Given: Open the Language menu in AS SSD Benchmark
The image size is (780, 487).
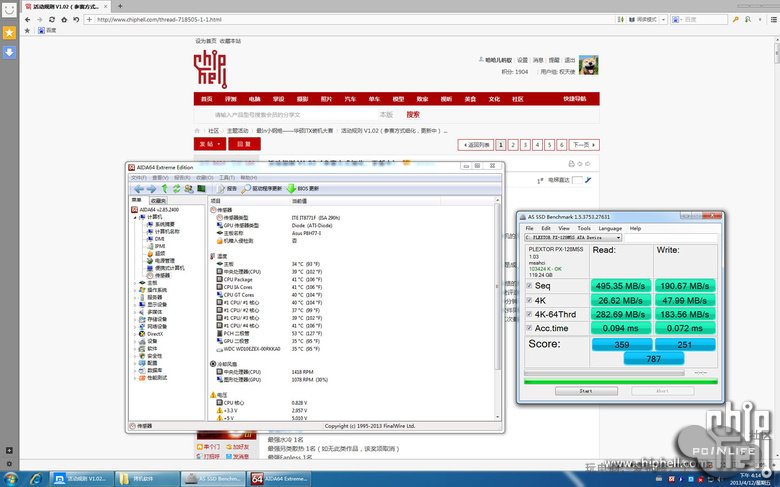Looking at the screenshot, I should (610, 228).
